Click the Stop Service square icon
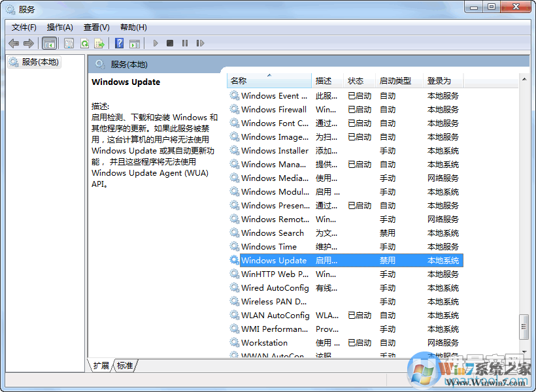Viewport: 536px width, 392px height. (170, 43)
